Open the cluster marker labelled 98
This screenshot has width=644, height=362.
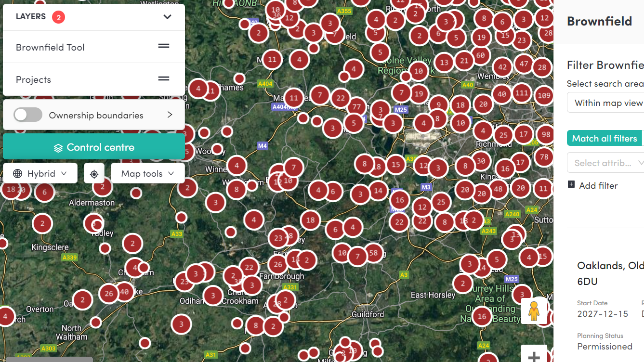545,134
